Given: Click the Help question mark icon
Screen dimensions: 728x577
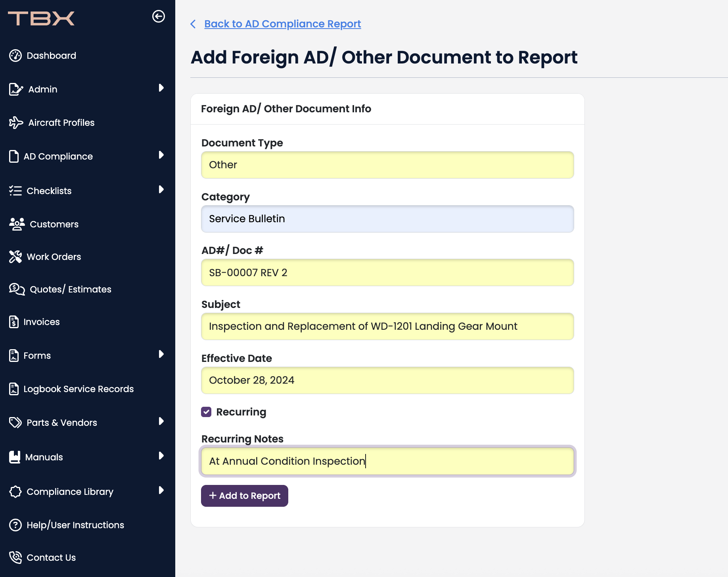Looking at the screenshot, I should [x=15, y=525].
